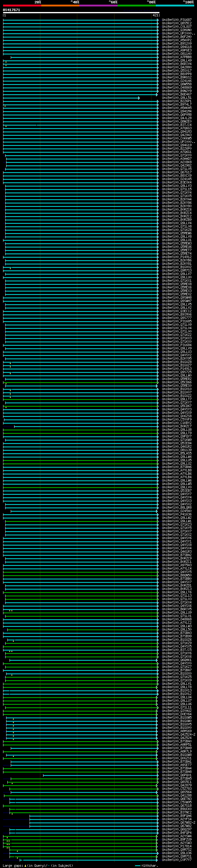The width and height of the screenshot is (197, 868).
Task: Click the yellow gap marker on Q9LL49 row
Action: pyautogui.click(x=6, y=62)
